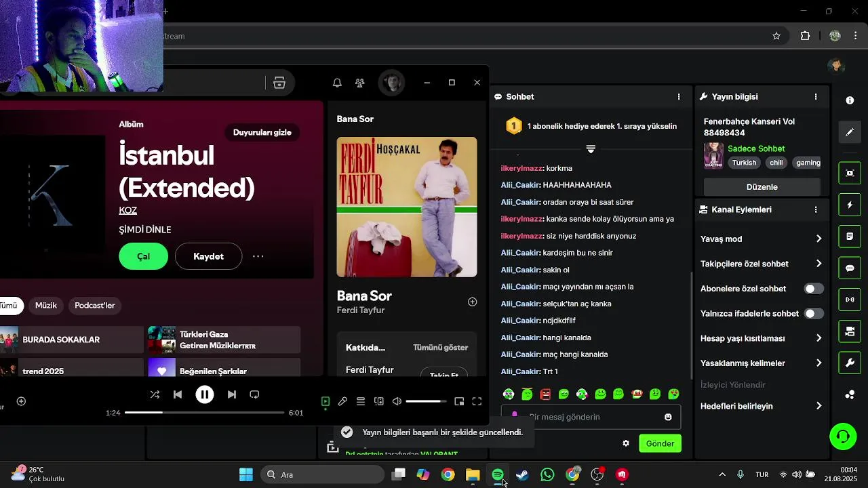Viewport: 868px width, 488px height.
Task: Expand the Yavaş mod setting
Action: [762, 239]
